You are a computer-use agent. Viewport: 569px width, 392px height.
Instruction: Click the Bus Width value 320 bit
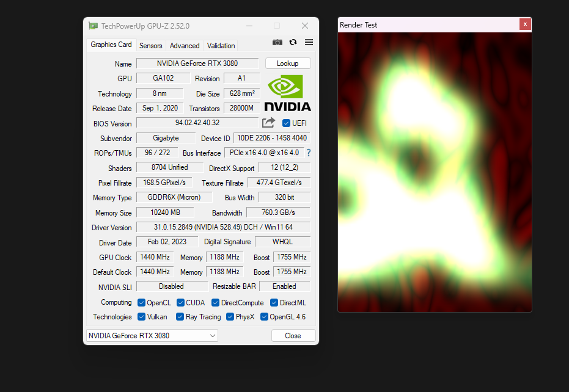click(x=285, y=197)
